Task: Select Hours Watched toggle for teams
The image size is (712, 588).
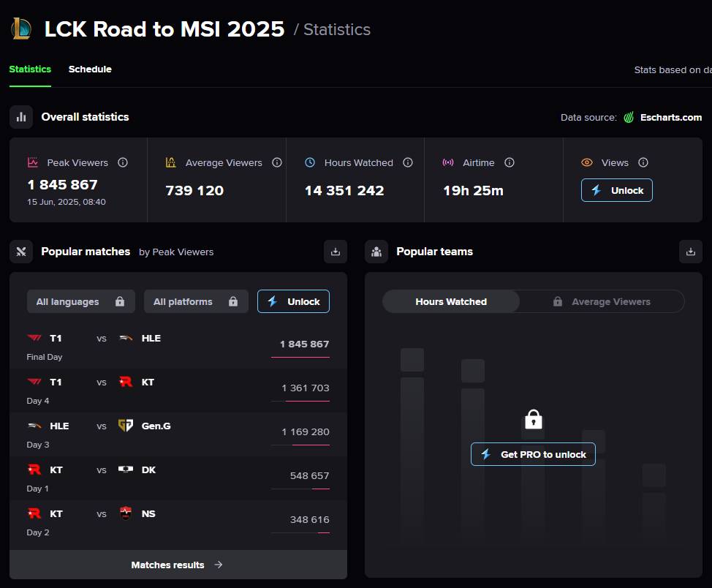Action: pyautogui.click(x=451, y=301)
